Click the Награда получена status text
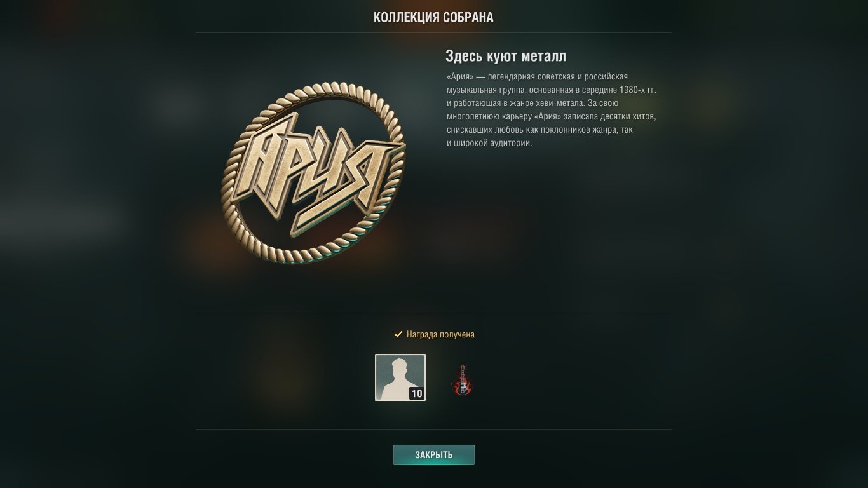 click(x=440, y=334)
